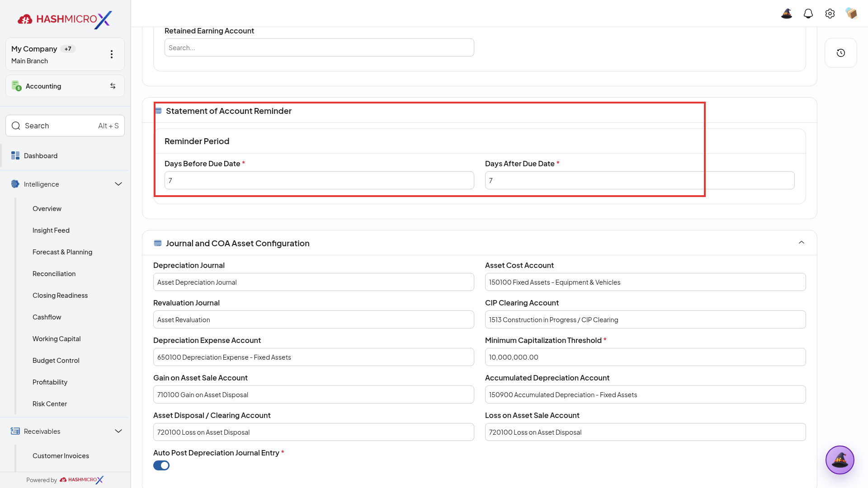Open Accumulated Depreciation Account dropdown
This screenshot has height=488, width=868.
point(646,394)
